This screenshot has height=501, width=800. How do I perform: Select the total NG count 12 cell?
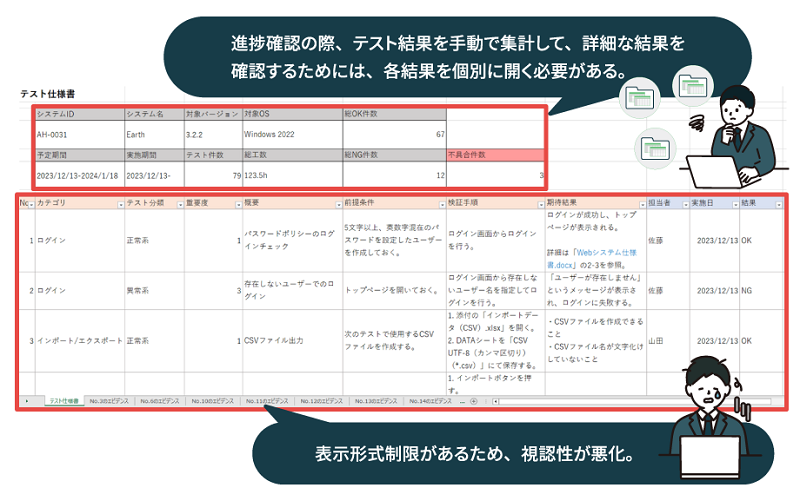(x=394, y=175)
